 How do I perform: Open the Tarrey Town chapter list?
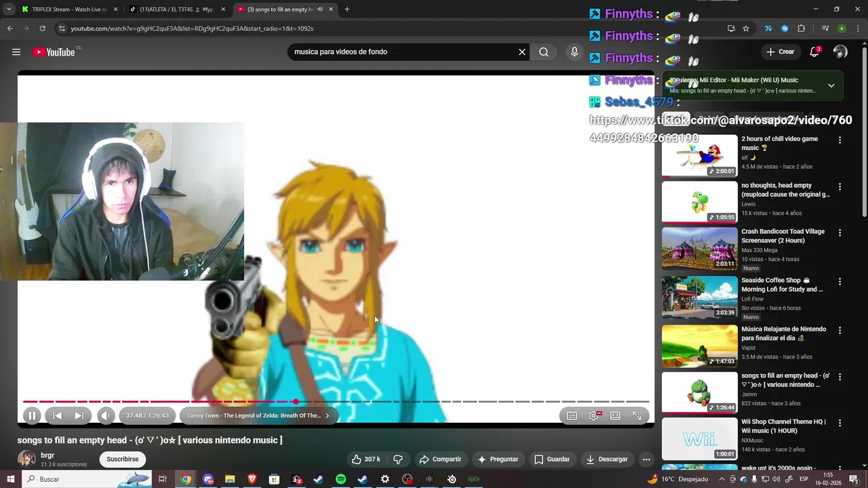coord(258,415)
